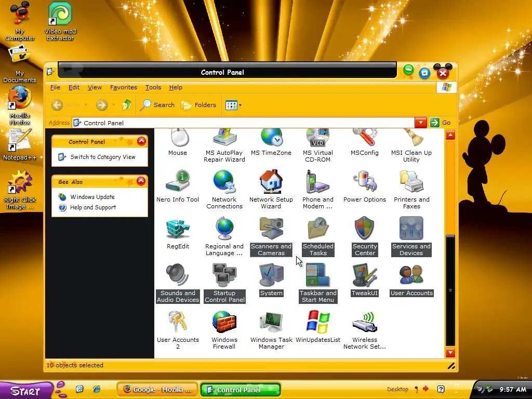Click the Address bar field
This screenshot has width=532, height=399.
click(243, 123)
